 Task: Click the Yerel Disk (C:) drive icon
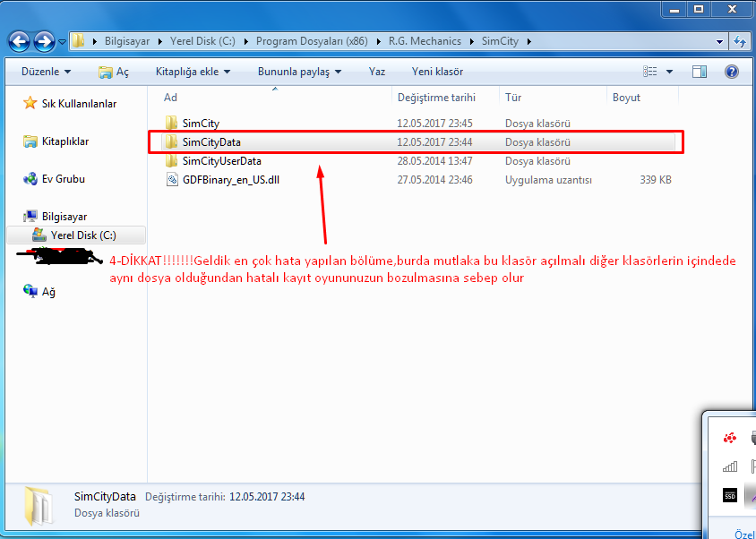tap(39, 235)
